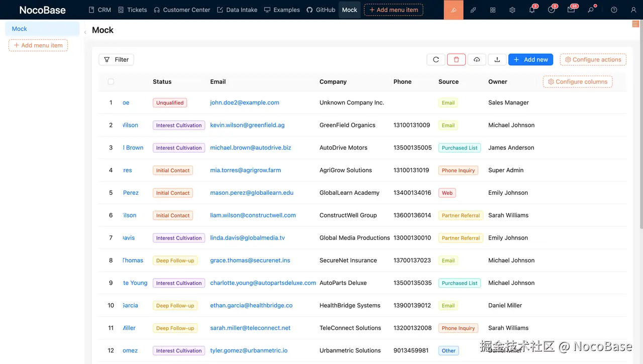Click Add menu item in top bar
The height and width of the screenshot is (364, 643).
tap(393, 10)
